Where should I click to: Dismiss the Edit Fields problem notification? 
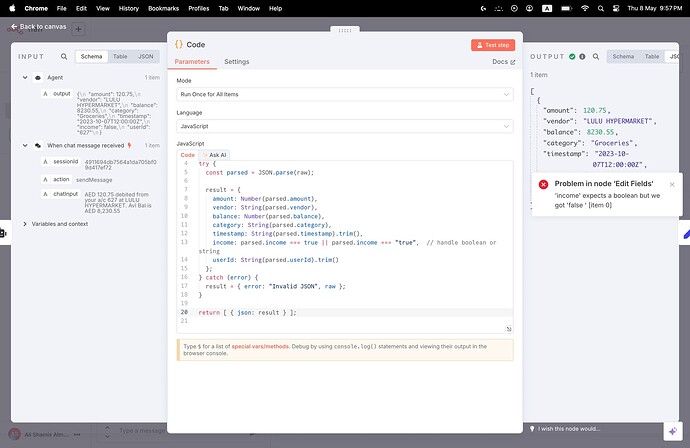(x=672, y=184)
